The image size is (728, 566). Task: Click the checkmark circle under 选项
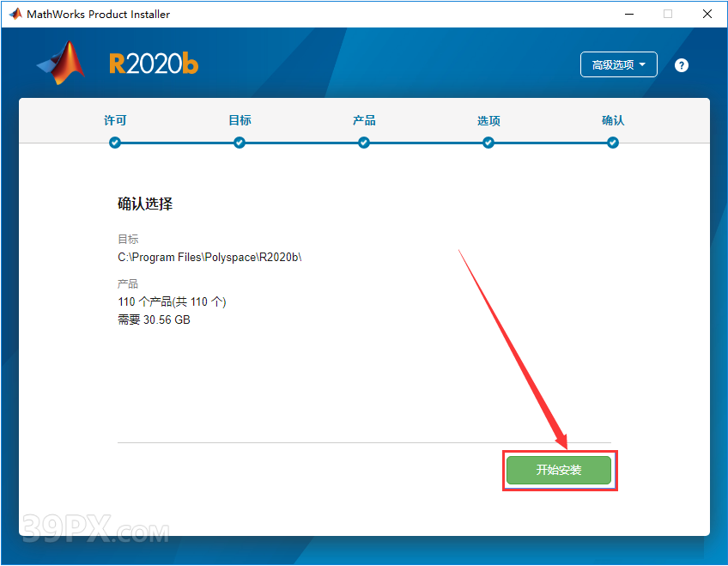tap(488, 143)
